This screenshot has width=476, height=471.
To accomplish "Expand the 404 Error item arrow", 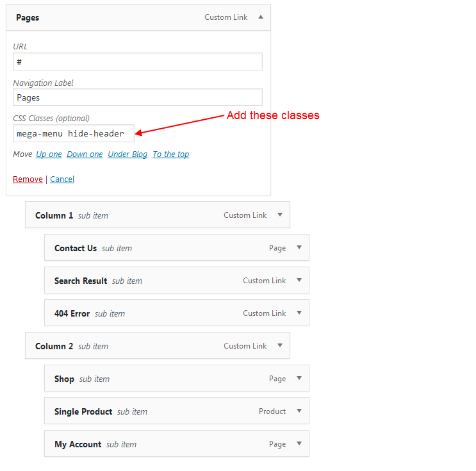I will tap(299, 313).
